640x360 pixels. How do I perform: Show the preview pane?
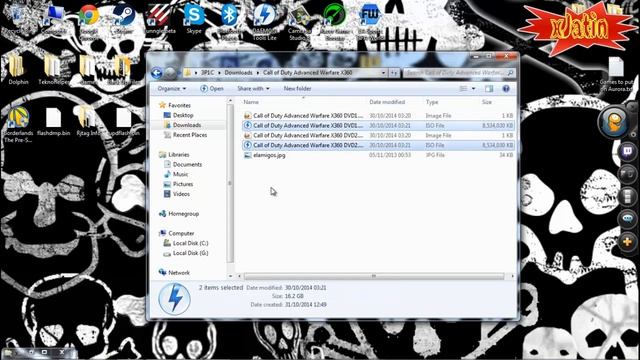[x=489, y=89]
